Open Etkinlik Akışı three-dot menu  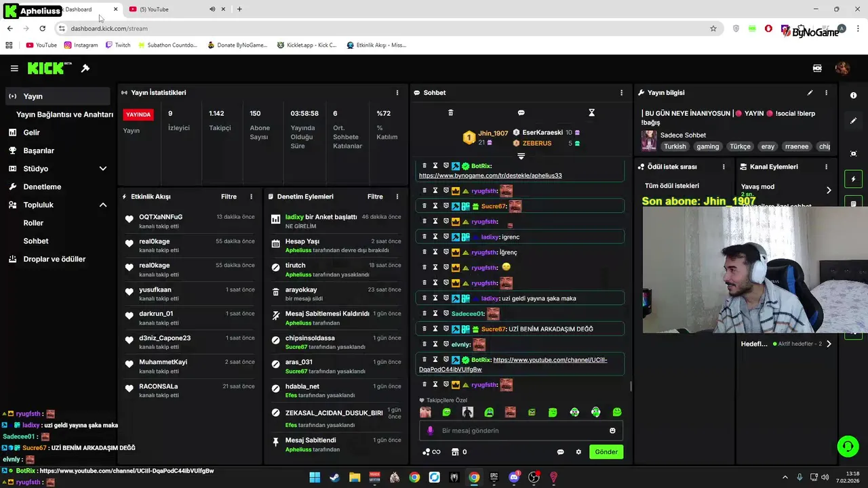click(251, 197)
